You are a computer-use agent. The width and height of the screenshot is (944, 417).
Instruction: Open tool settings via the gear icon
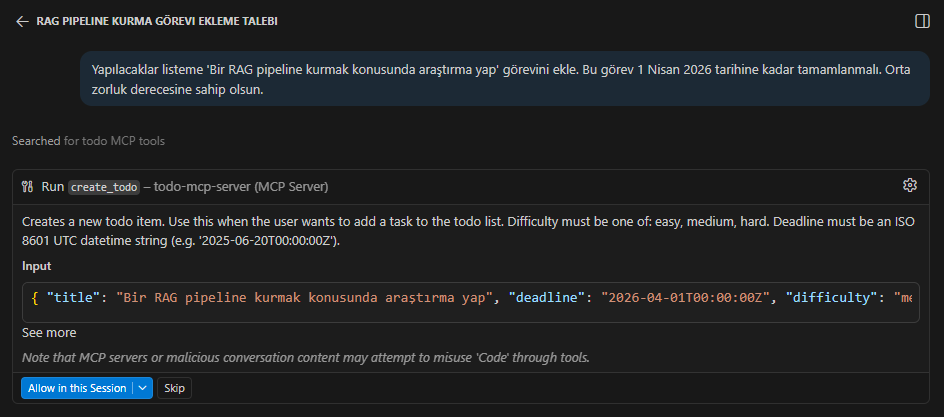click(x=909, y=185)
